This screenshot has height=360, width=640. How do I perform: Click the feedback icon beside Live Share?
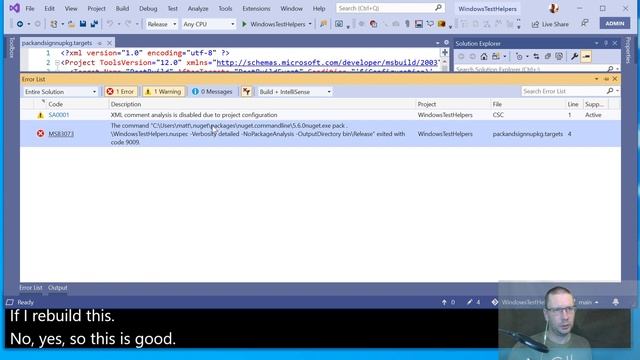[584, 24]
